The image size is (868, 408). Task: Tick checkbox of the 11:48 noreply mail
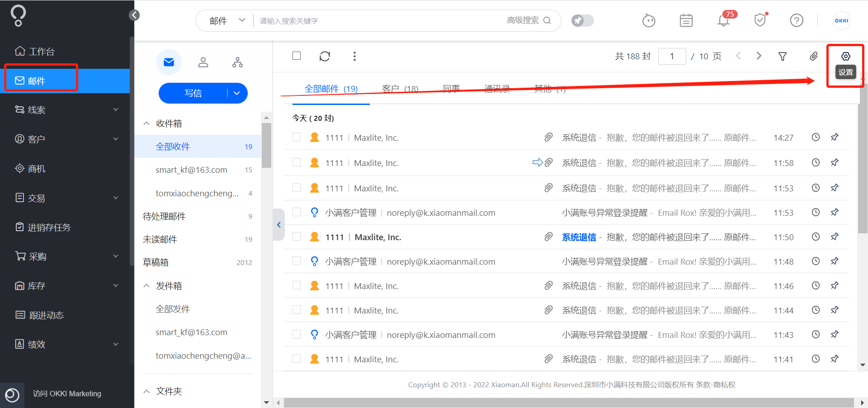(297, 261)
